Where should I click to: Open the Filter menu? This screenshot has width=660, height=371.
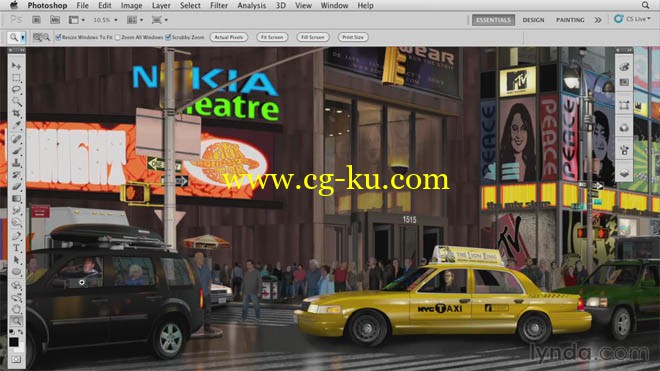[x=219, y=5]
